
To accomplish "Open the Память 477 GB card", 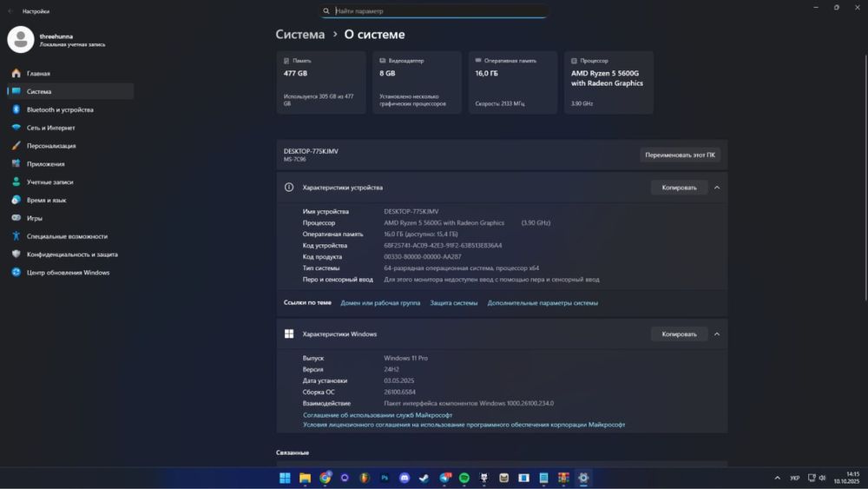I will pos(321,83).
